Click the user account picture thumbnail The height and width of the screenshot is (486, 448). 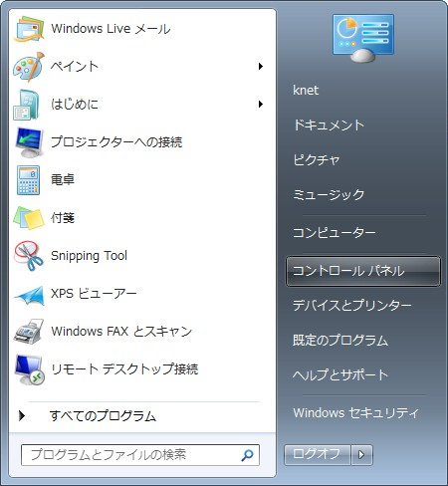[363, 38]
